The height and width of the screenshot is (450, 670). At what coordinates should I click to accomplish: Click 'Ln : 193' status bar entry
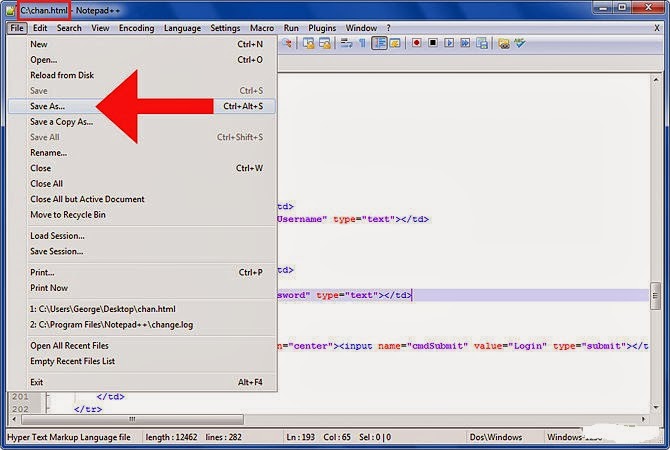300,437
